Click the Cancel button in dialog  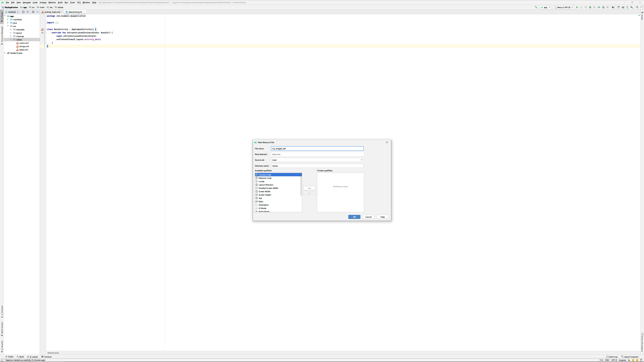click(368, 217)
